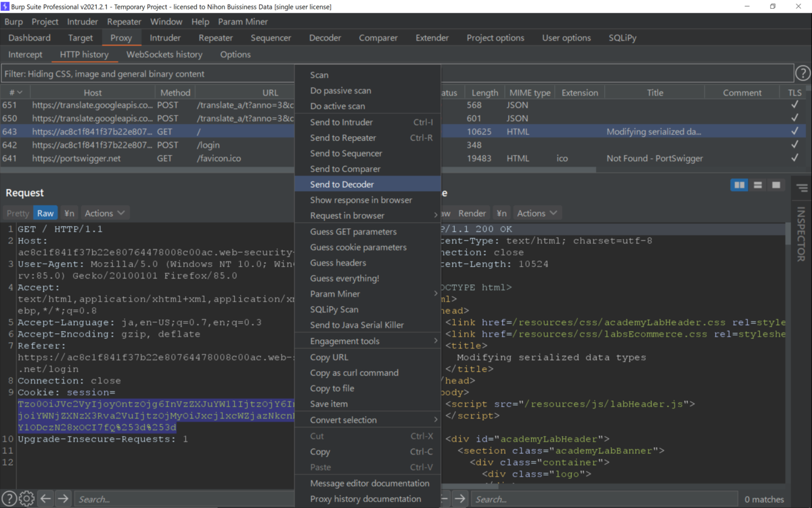
Task: Switch request view to Pretty
Action: (18, 213)
